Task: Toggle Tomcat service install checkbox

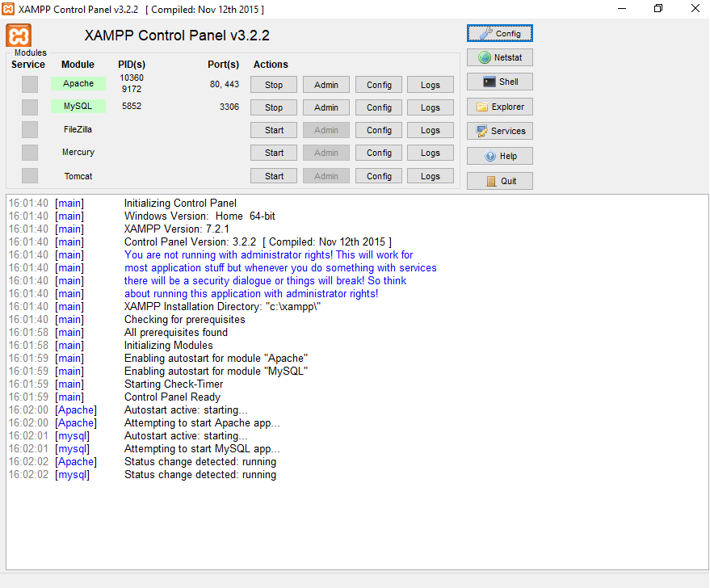Action: point(30,175)
